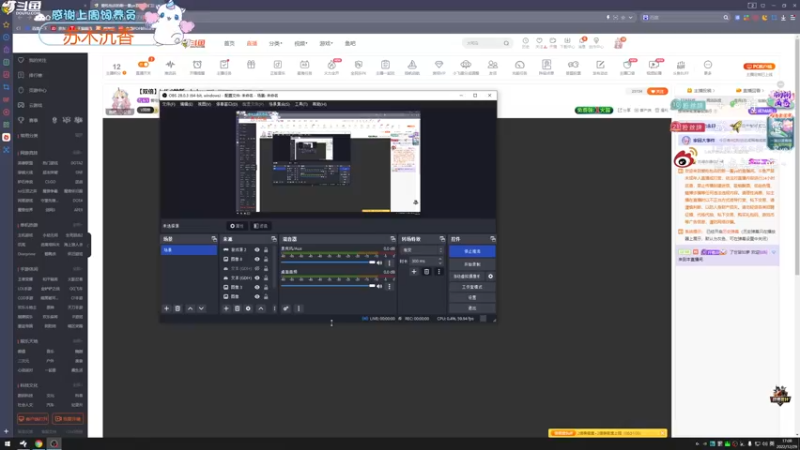Click the Mic/Aux volume slider

coord(328,262)
